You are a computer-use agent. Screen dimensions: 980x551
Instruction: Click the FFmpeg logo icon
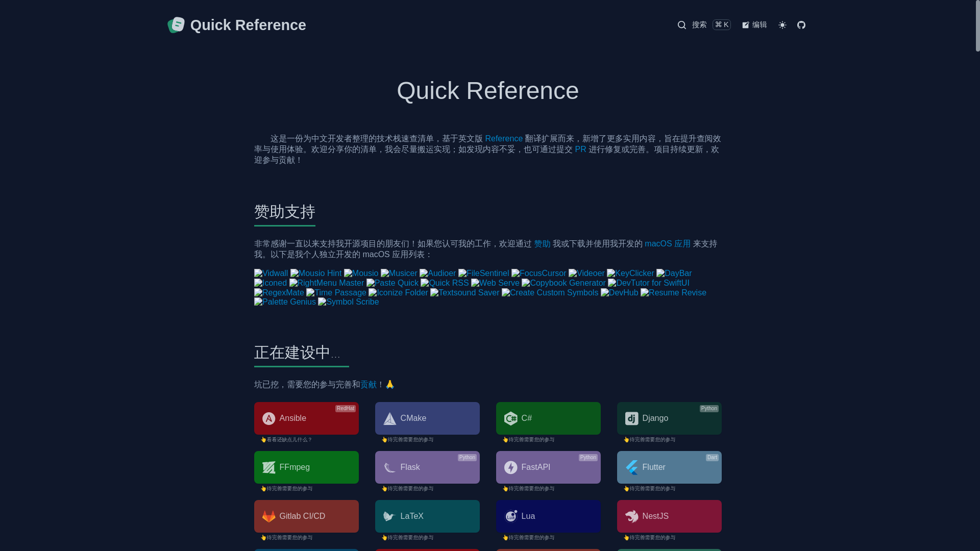click(269, 468)
